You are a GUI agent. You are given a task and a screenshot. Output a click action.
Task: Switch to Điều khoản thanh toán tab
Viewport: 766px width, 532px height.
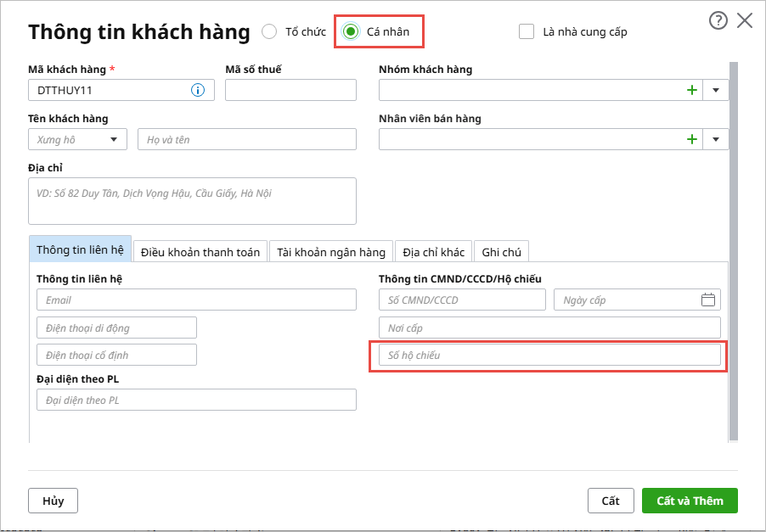coord(200,252)
